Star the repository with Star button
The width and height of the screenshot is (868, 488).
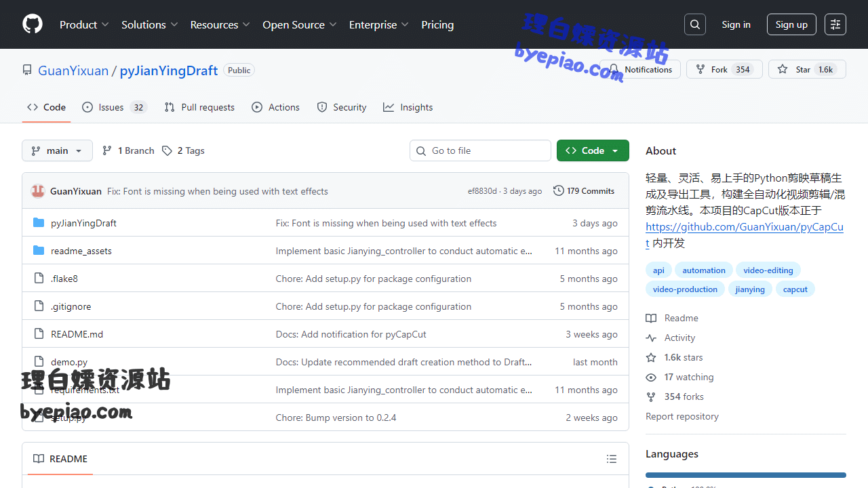click(x=807, y=69)
